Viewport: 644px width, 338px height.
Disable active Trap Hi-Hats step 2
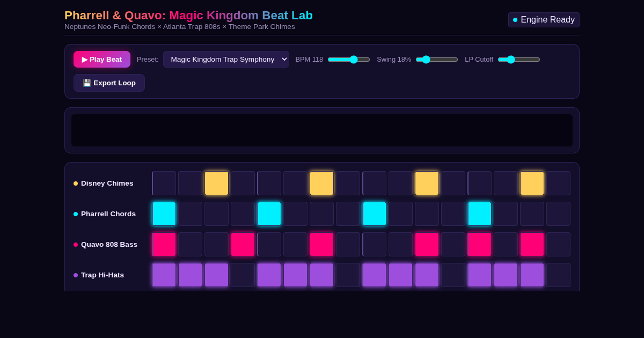tap(191, 275)
